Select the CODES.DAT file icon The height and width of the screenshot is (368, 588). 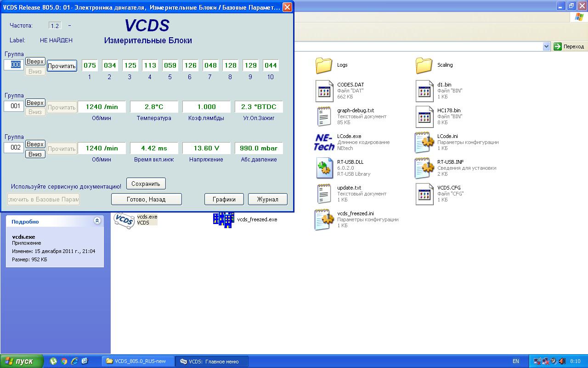click(324, 91)
